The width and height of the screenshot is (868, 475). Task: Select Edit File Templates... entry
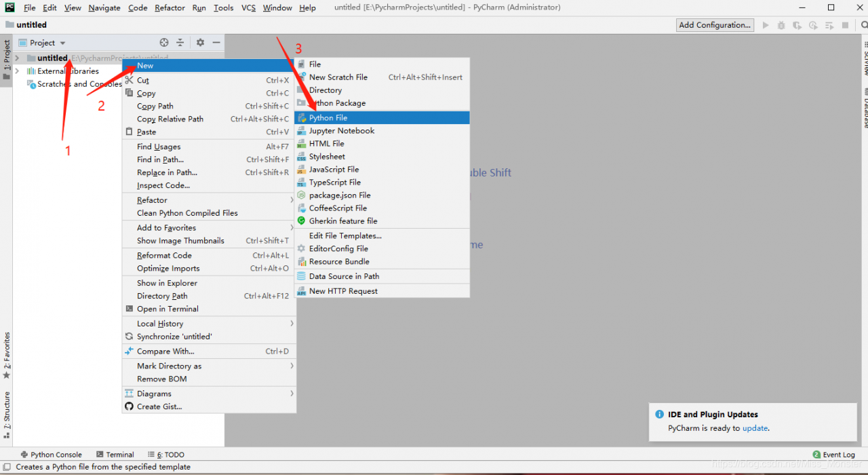[382, 236]
